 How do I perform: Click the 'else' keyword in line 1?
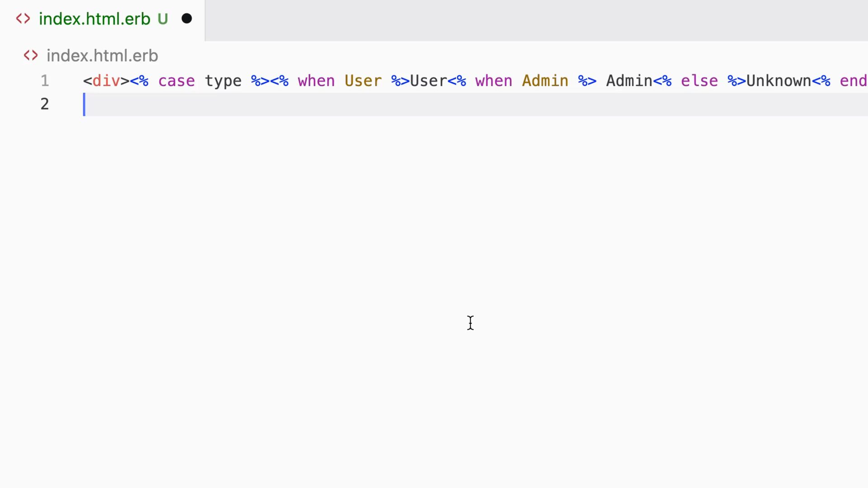point(699,81)
